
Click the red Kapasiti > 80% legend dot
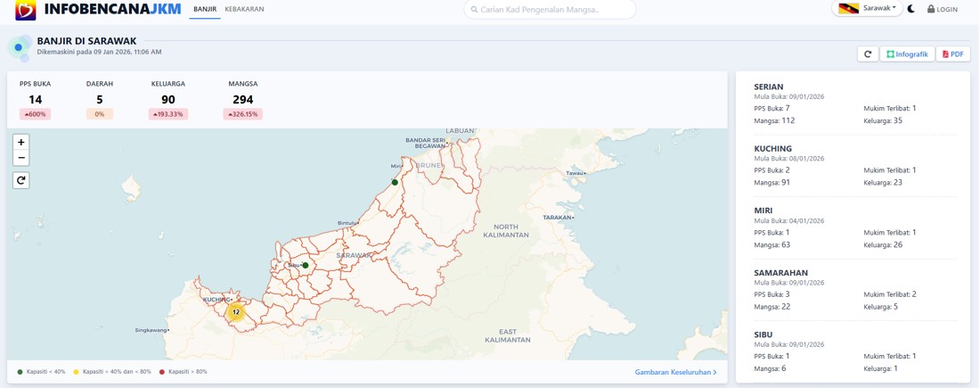162,372
